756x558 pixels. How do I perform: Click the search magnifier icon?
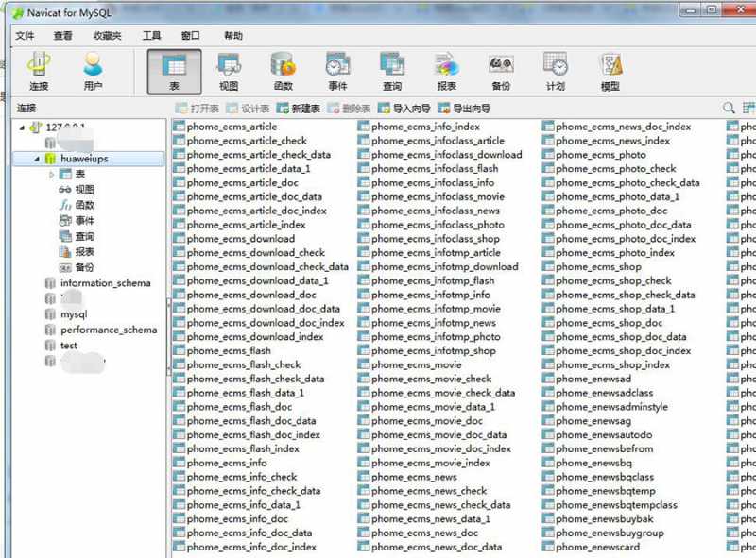click(x=729, y=109)
